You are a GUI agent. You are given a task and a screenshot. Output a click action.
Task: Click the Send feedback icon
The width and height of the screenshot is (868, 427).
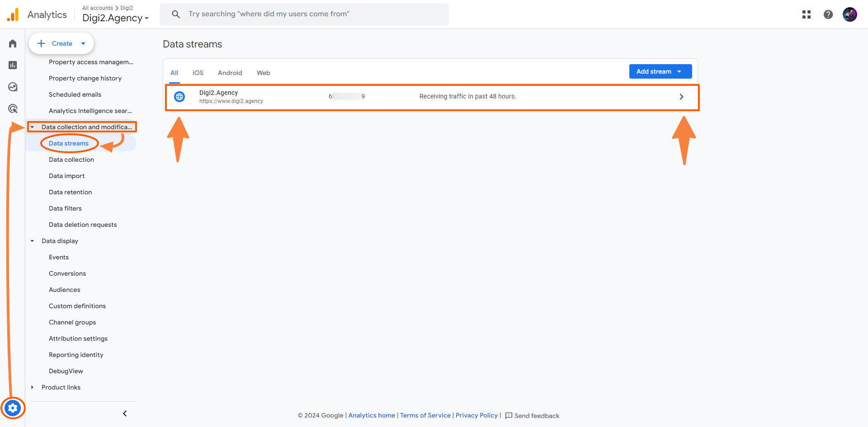(x=509, y=415)
